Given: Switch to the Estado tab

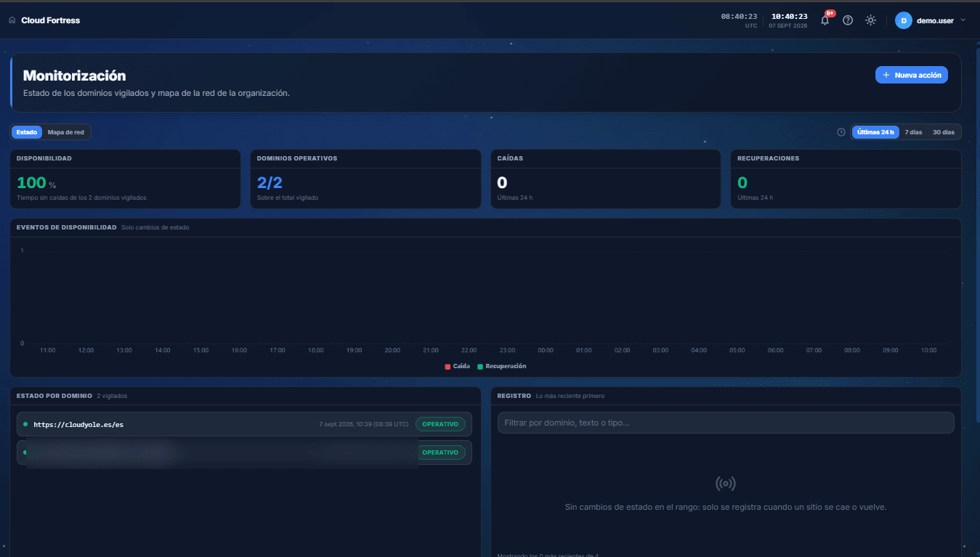Looking at the screenshot, I should (x=27, y=132).
